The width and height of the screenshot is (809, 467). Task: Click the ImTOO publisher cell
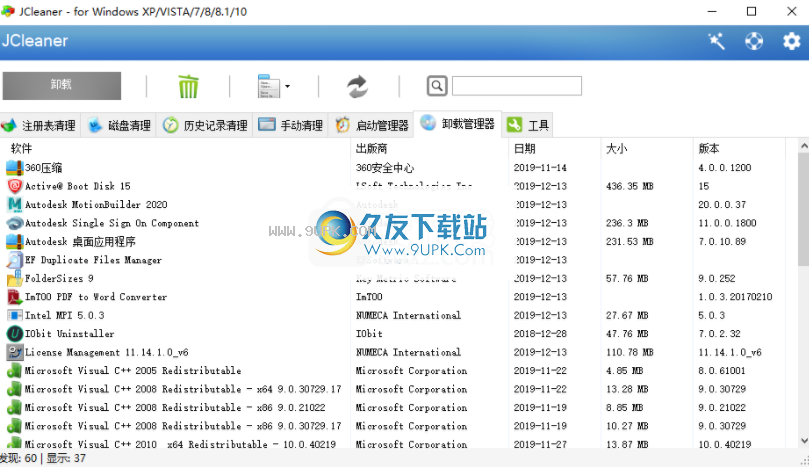click(369, 297)
